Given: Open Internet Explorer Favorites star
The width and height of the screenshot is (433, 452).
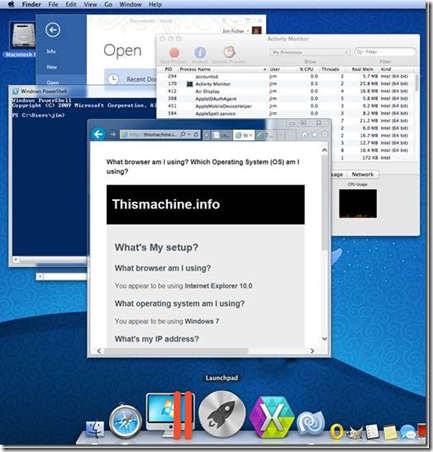Looking at the screenshot, I should pos(314,134).
